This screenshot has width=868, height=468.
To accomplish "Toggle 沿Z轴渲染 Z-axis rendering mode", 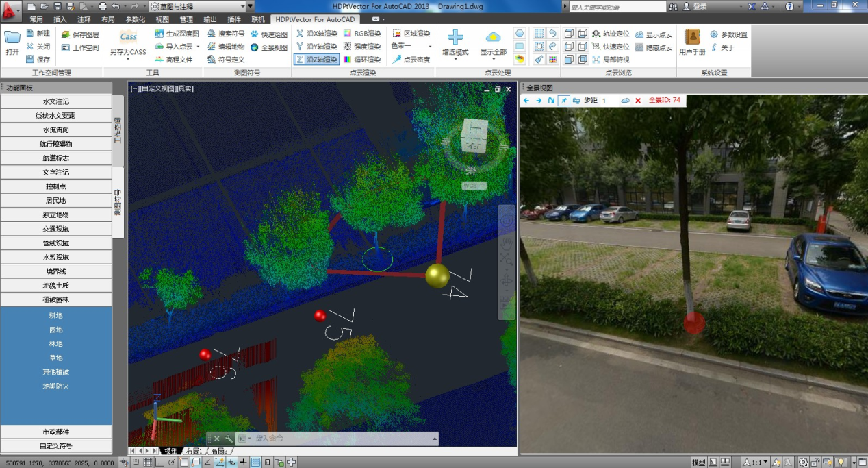I will click(x=316, y=60).
